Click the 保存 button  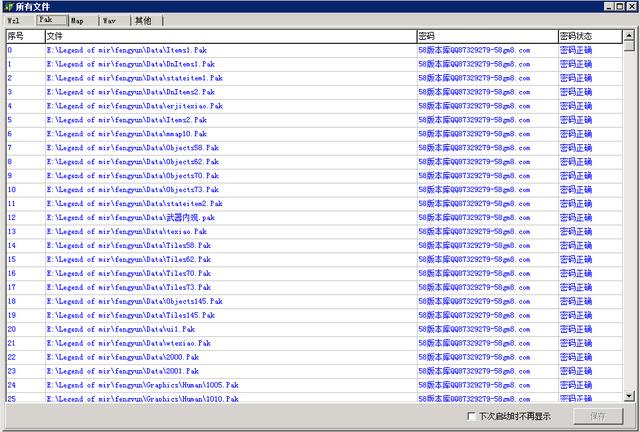[598, 417]
